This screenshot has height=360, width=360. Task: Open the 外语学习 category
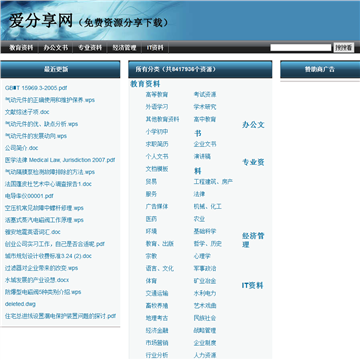(x=157, y=107)
